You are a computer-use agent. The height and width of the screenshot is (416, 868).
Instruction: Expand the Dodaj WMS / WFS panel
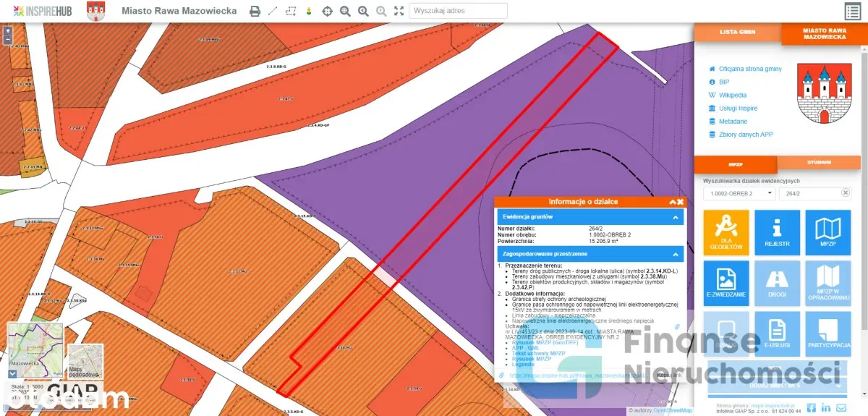[x=777, y=386]
